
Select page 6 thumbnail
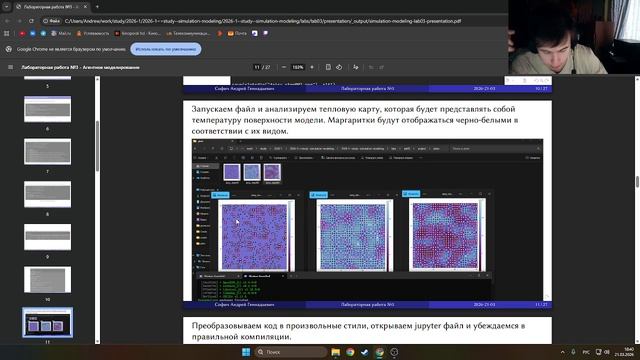click(x=47, y=109)
